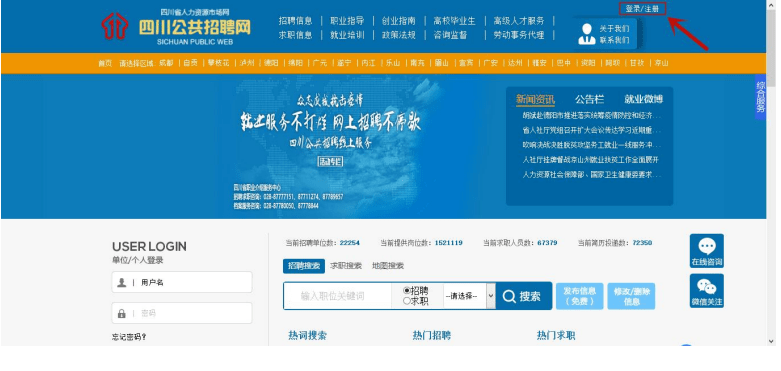Screen dimensions: 781x371
Task: Click the 忘记密码? link
Action: (129, 337)
